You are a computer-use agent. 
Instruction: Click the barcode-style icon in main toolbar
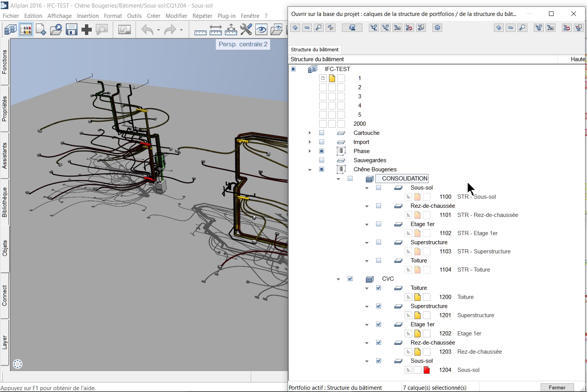(87, 30)
